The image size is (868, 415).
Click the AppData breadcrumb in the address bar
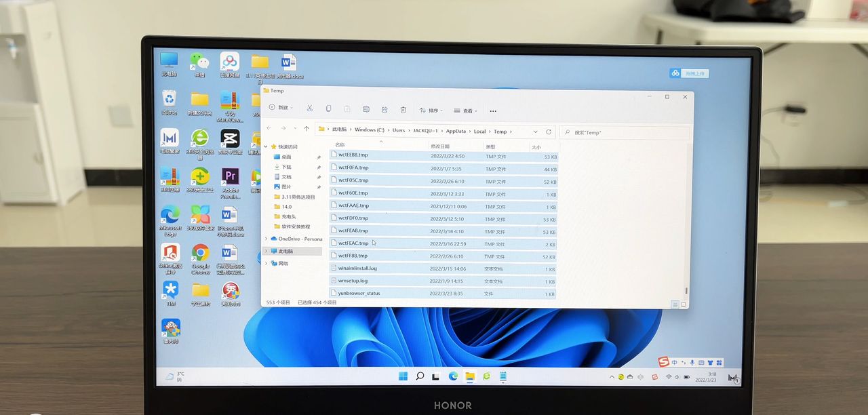click(x=456, y=131)
